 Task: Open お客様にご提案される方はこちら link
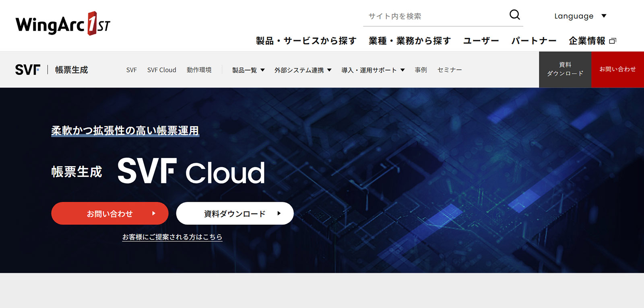tap(172, 237)
